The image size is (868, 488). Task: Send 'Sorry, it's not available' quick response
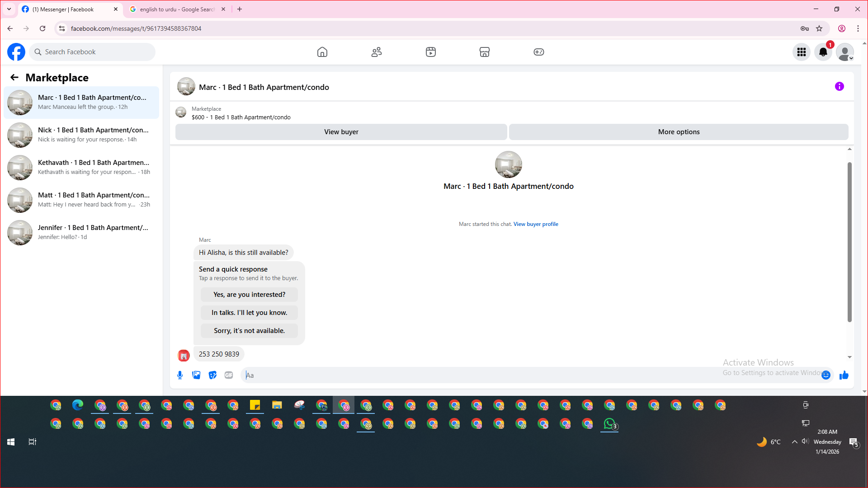[x=249, y=331]
